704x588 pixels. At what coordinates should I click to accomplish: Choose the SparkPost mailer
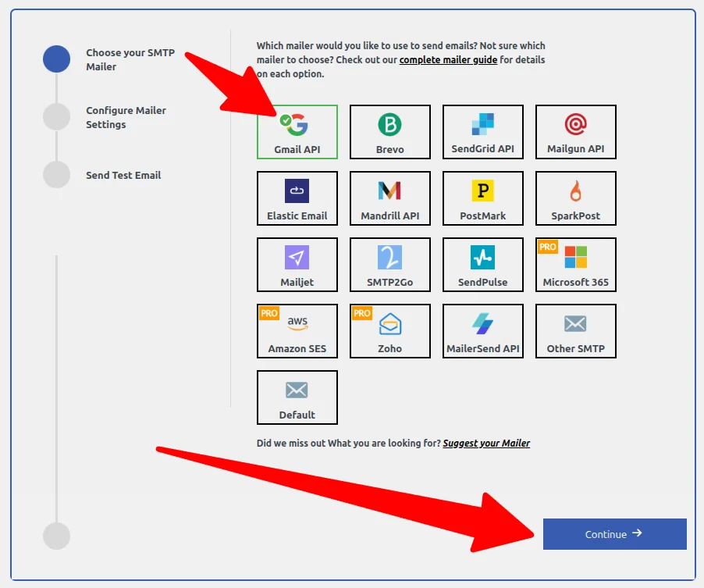coord(575,198)
